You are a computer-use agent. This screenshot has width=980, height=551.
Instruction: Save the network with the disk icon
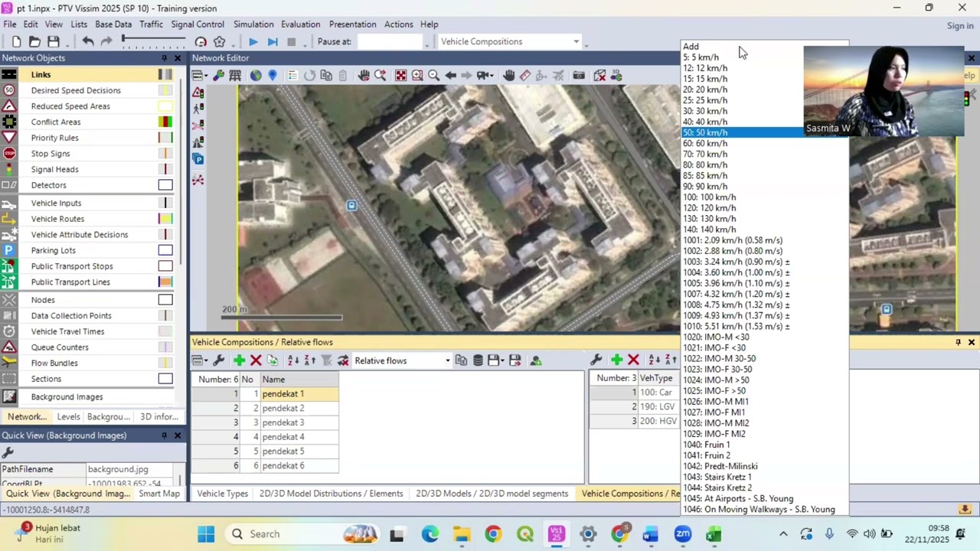click(x=54, y=41)
